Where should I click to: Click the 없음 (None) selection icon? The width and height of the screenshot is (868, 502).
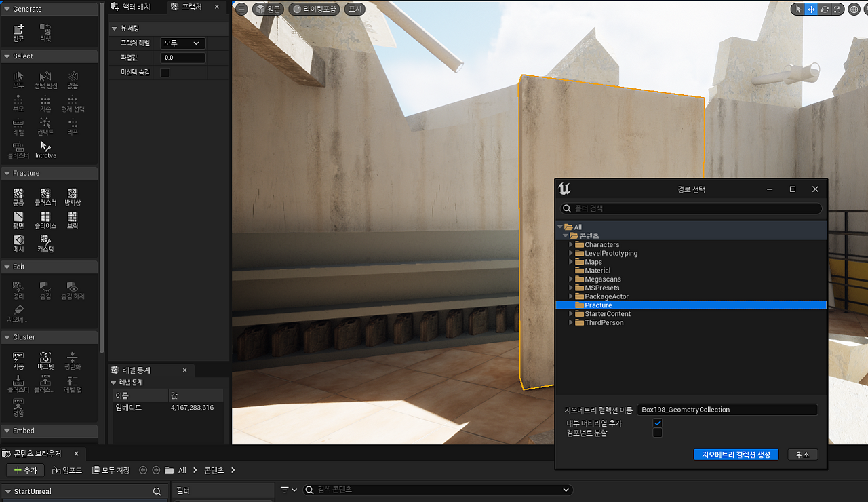[73, 79]
